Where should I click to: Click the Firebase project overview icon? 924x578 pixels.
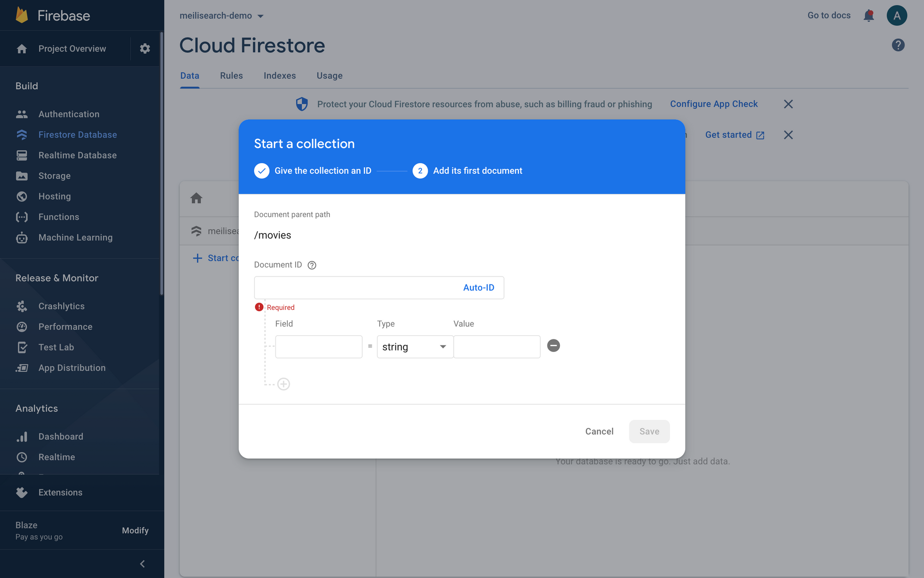pos(21,48)
